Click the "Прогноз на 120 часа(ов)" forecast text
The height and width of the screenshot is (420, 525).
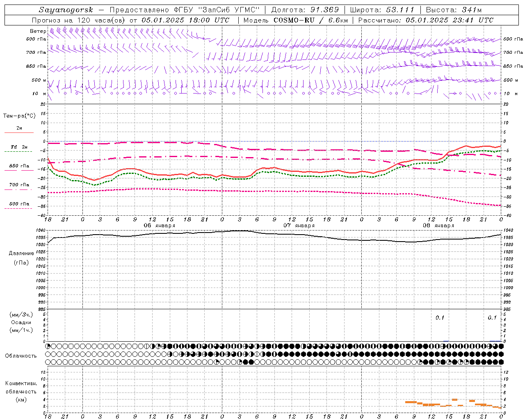(x=79, y=20)
